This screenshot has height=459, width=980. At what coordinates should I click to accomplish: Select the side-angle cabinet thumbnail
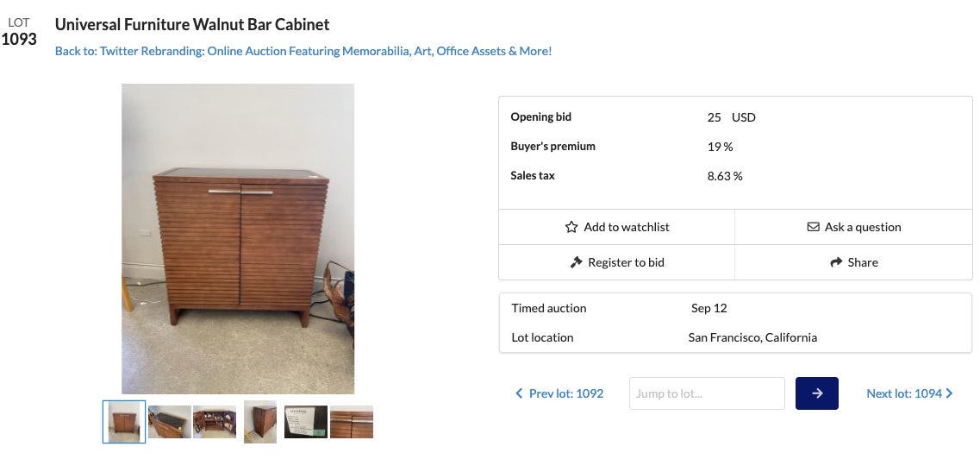click(x=260, y=422)
